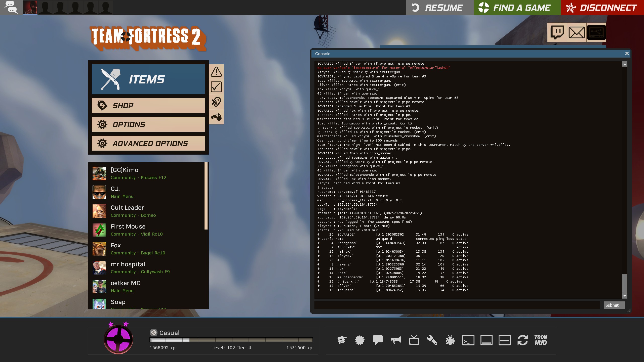Open Advanced Options menu entry
This screenshot has height=362, width=644.
pos(148,143)
